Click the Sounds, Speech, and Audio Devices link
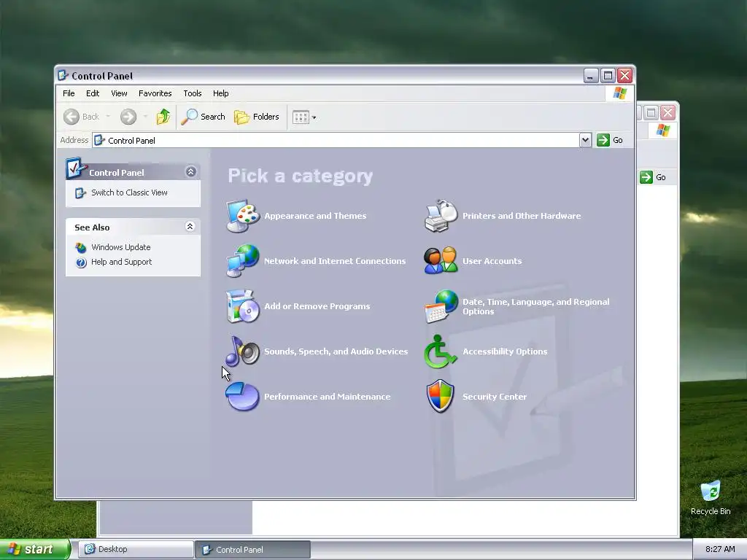The image size is (747, 560). [x=336, y=351]
